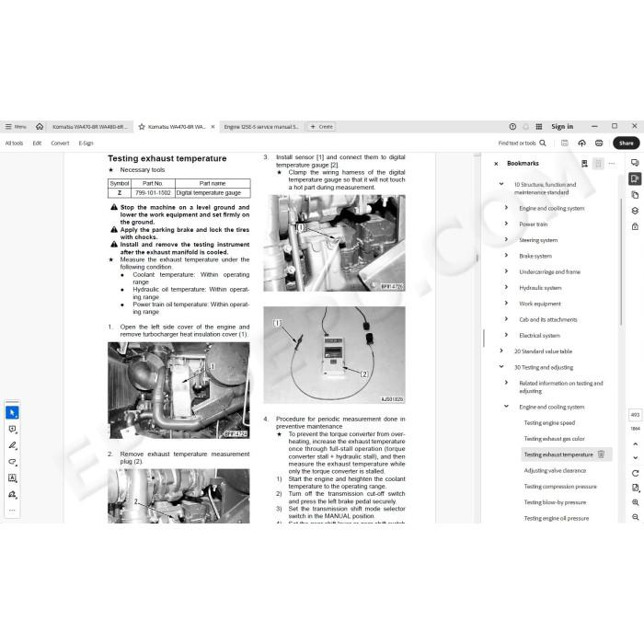Toggle the Bookmarks panel icon
This screenshot has width=644, height=644.
(635, 178)
